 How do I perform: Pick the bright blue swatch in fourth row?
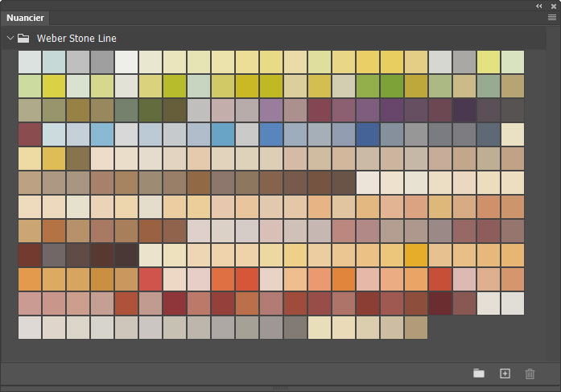point(271,134)
